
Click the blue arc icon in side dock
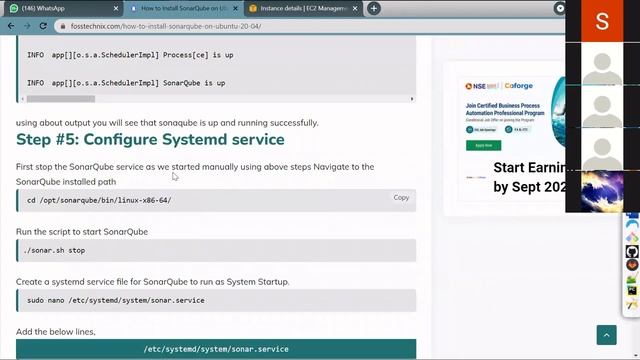tap(632, 224)
